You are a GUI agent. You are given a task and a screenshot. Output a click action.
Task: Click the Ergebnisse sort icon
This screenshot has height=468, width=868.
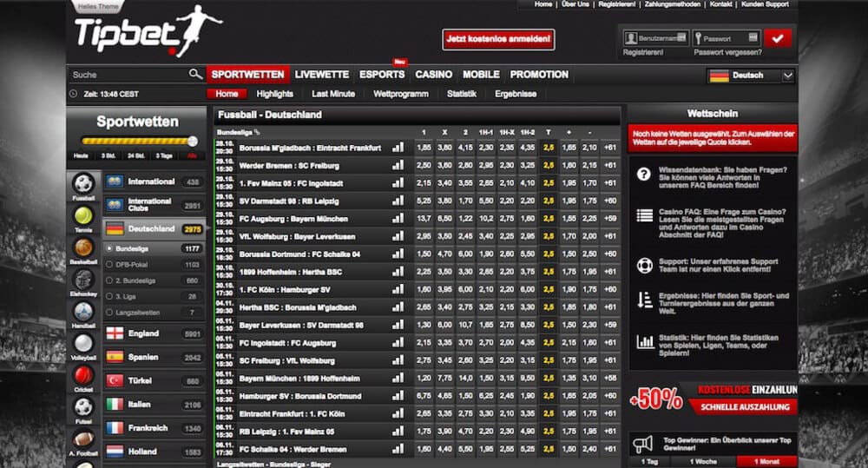click(x=644, y=300)
